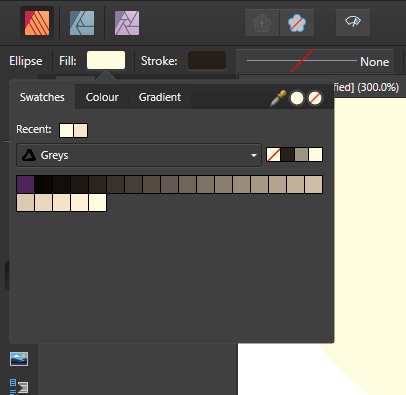Select the None swatch beside Greys dropdown
This screenshot has width=406, height=395.
(273, 155)
